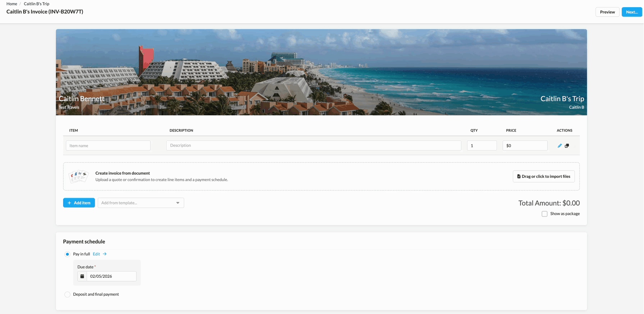
Task: Click the duplicate item icon in Actions
Action: point(567,146)
